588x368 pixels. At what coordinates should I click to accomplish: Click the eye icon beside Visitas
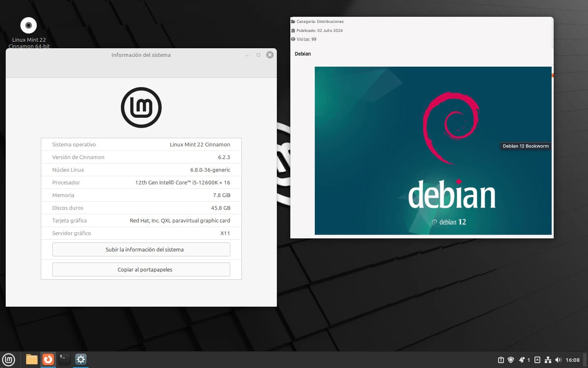point(293,39)
